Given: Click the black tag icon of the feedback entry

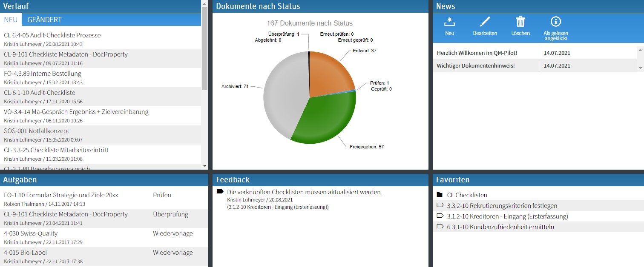Looking at the screenshot, I should [220, 192].
